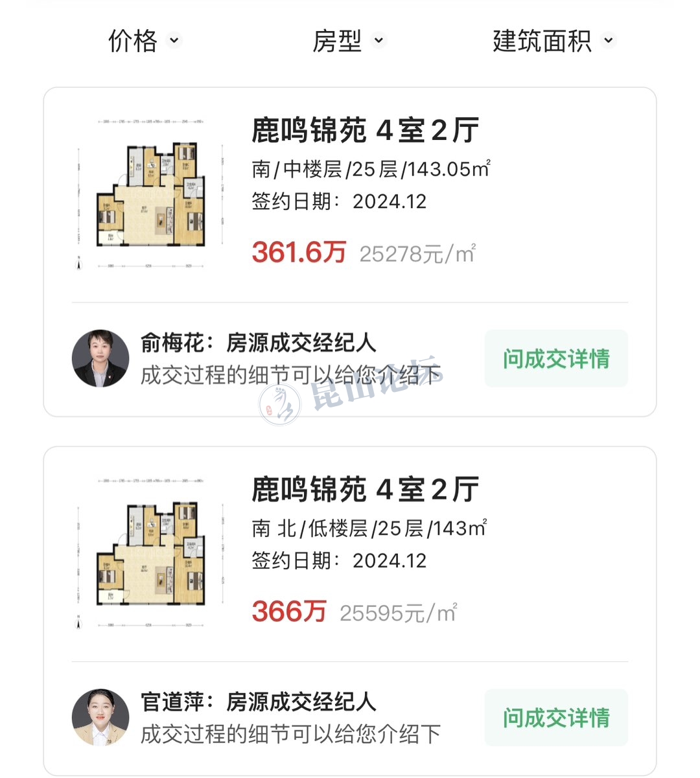Tap the agent name 官道萍
Screen dimensions: 700x778
pos(172,702)
